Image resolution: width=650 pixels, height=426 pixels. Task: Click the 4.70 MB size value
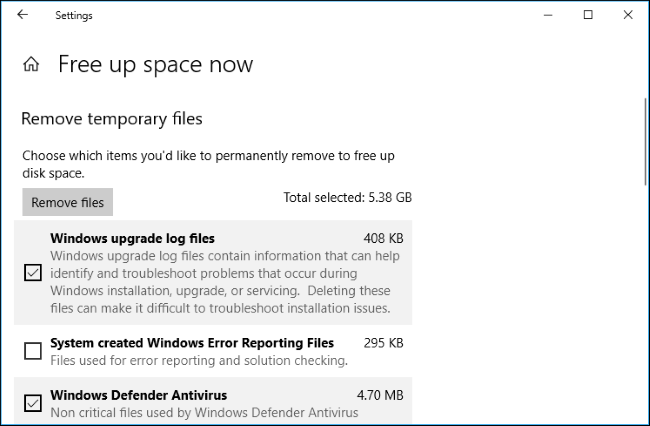click(x=379, y=395)
